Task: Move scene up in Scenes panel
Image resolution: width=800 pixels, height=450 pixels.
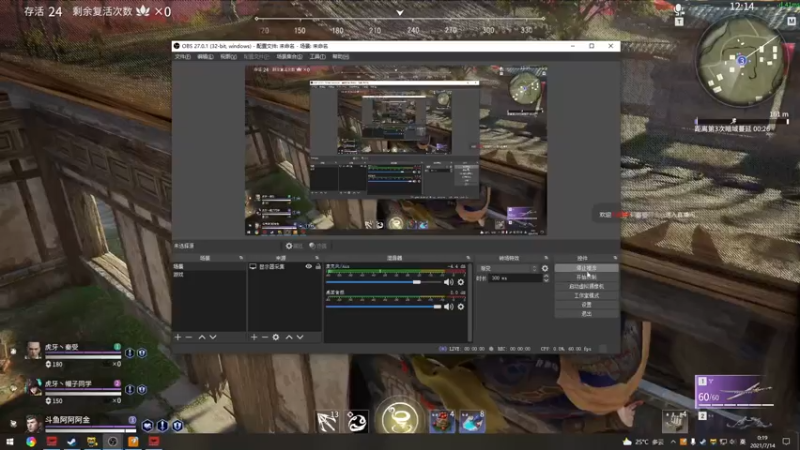Action: [x=202, y=337]
